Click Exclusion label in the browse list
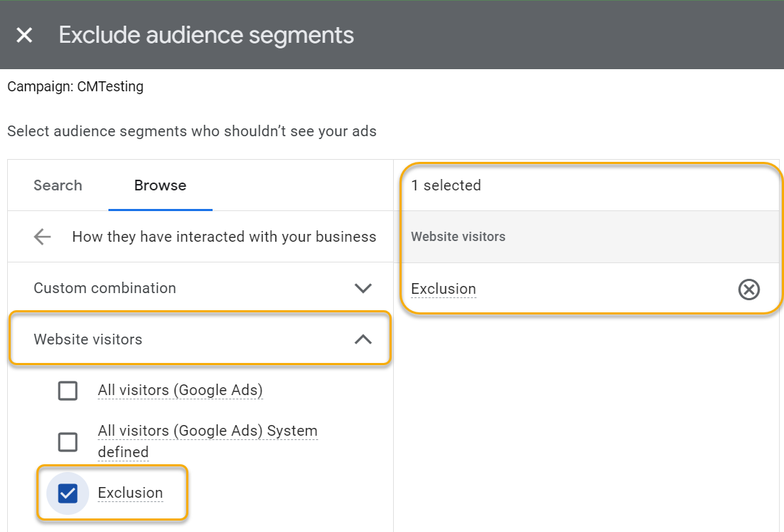The image size is (784, 532). coord(130,493)
